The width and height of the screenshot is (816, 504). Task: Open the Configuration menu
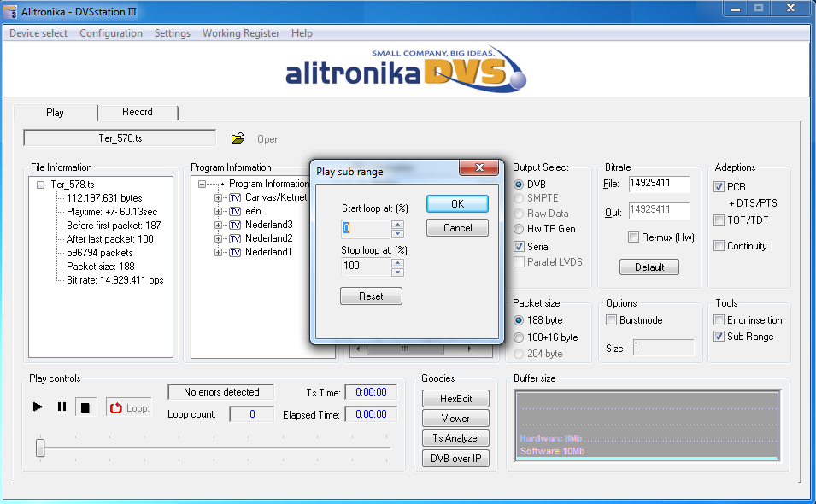tap(111, 33)
